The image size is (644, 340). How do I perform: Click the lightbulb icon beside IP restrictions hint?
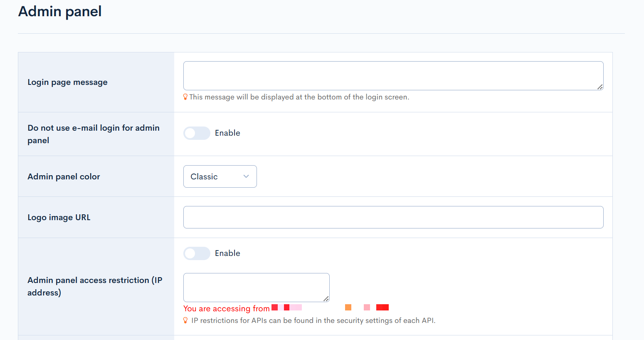click(x=185, y=320)
